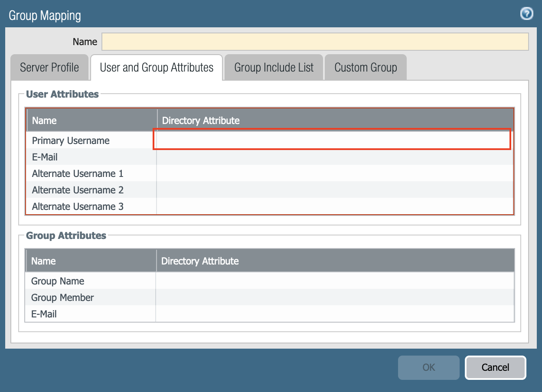Click the Name input field
This screenshot has height=392, width=542.
coord(316,41)
